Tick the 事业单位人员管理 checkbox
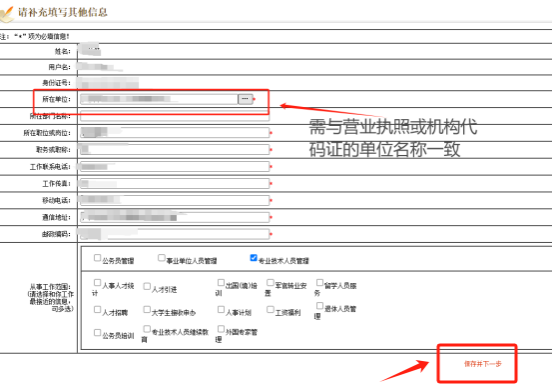This screenshot has width=554, height=389. (x=161, y=258)
